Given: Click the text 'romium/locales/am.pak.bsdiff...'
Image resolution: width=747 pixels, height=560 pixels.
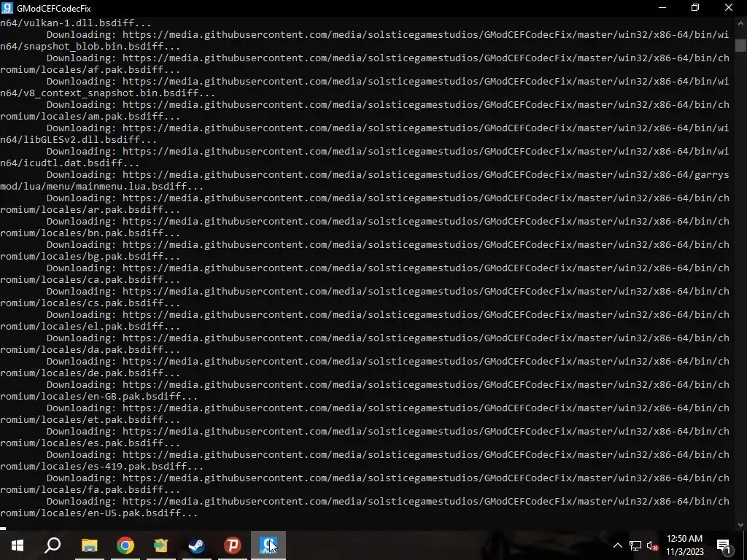Looking at the screenshot, I should click(x=90, y=116).
